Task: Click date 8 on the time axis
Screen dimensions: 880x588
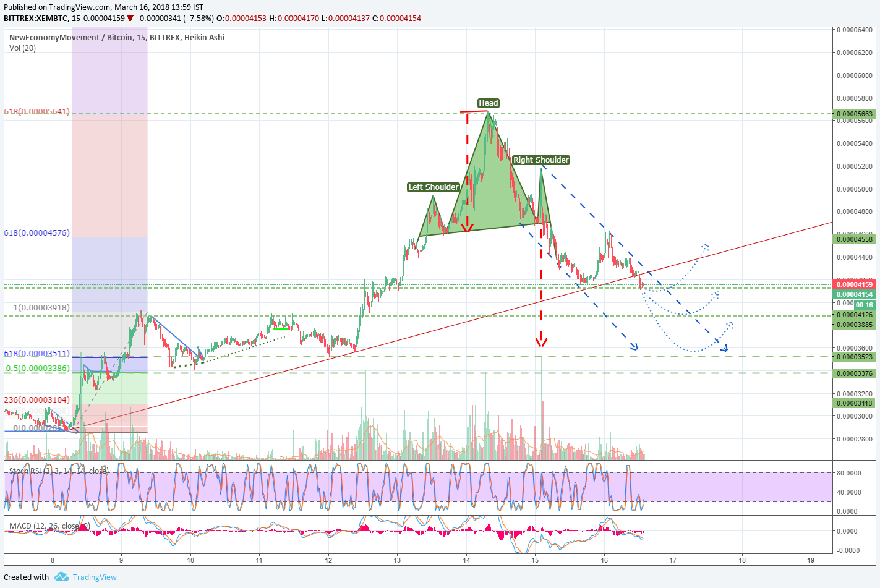Action: point(53,560)
